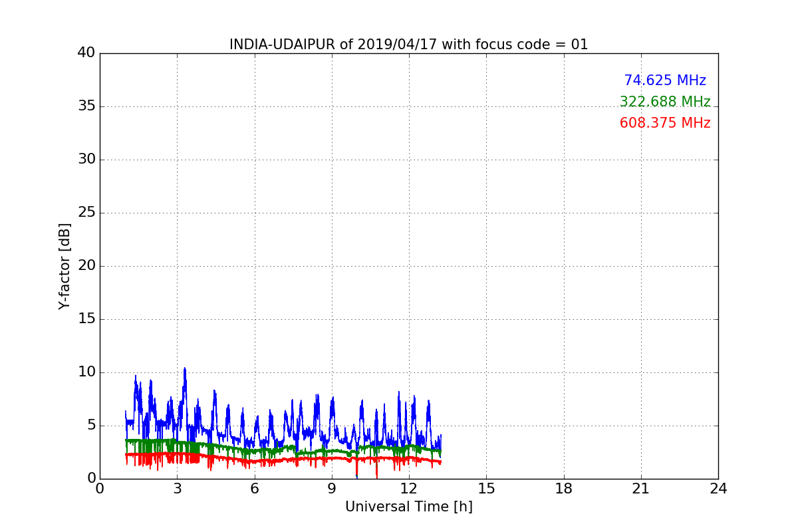Click x-axis tick label 21
The image size is (798, 532).
click(641, 488)
